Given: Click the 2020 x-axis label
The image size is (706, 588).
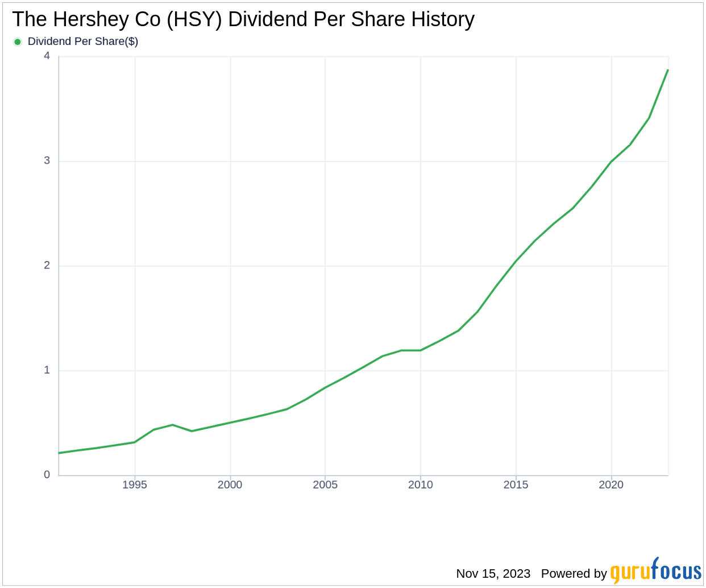Looking at the screenshot, I should (x=611, y=485).
